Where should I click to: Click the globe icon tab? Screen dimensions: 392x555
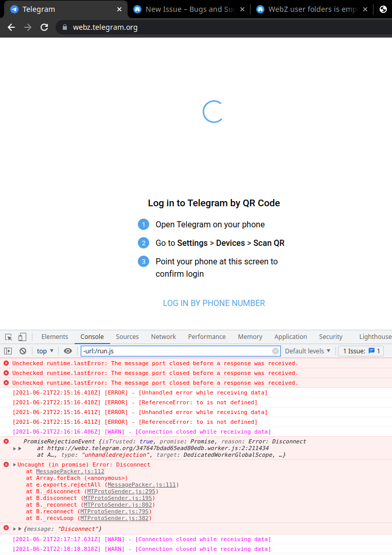(x=383, y=9)
